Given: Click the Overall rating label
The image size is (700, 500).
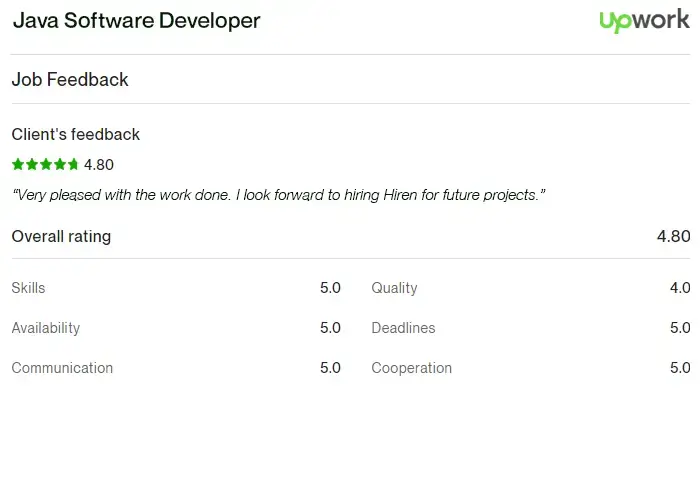Looking at the screenshot, I should pyautogui.click(x=61, y=236).
